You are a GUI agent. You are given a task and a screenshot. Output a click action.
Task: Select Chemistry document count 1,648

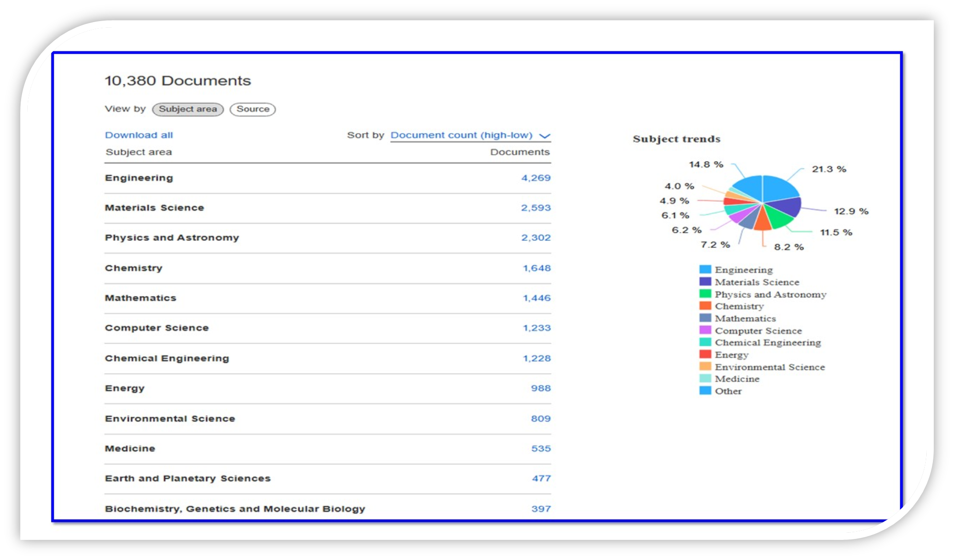tap(536, 268)
